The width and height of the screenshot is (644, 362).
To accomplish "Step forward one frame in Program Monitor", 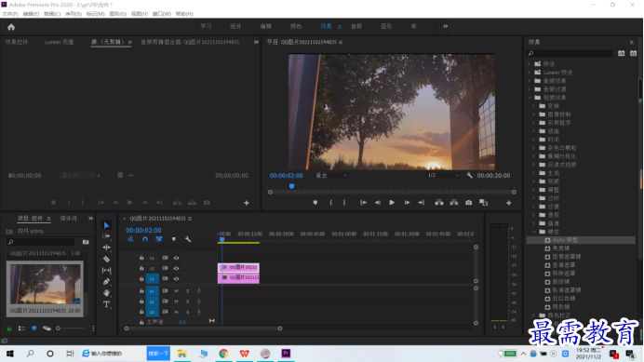I will 407,203.
